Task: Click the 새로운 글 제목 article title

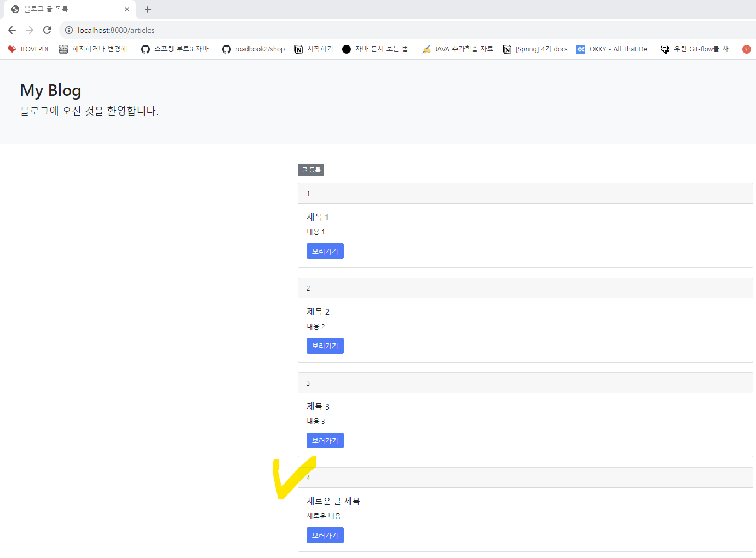Action: pos(333,501)
